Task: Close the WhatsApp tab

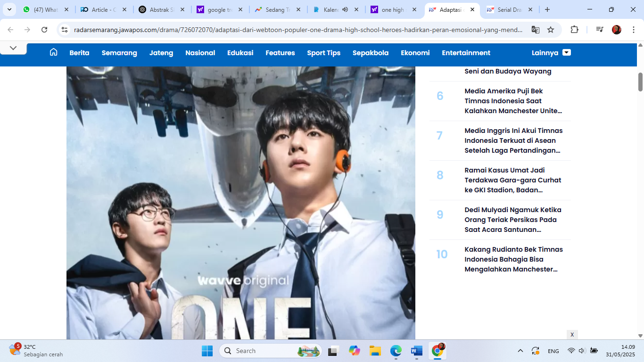Action: (x=66, y=9)
